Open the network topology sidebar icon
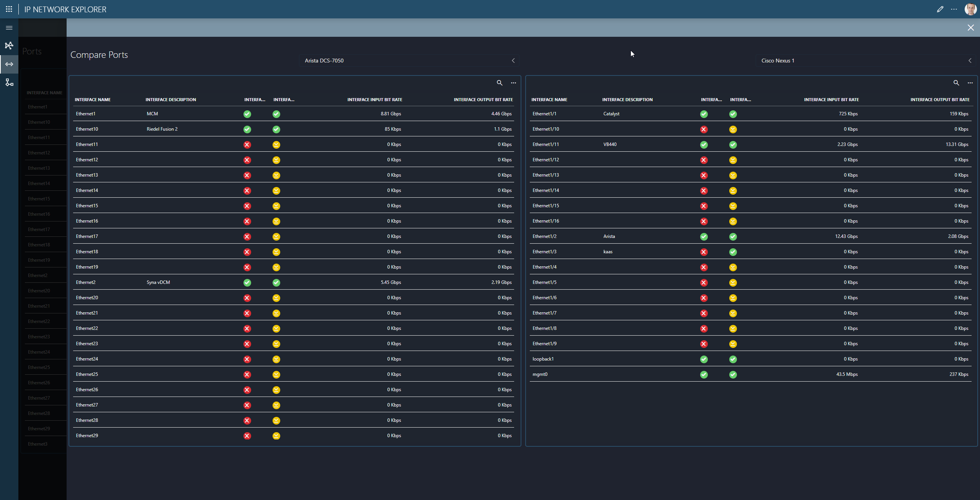The height and width of the screenshot is (500, 980). 9,46
